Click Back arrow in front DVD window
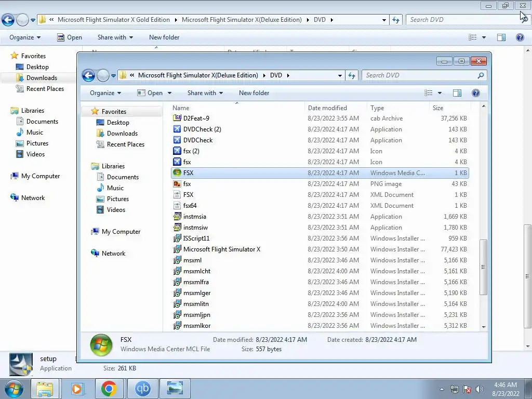Image resolution: width=532 pixels, height=399 pixels. [x=88, y=75]
